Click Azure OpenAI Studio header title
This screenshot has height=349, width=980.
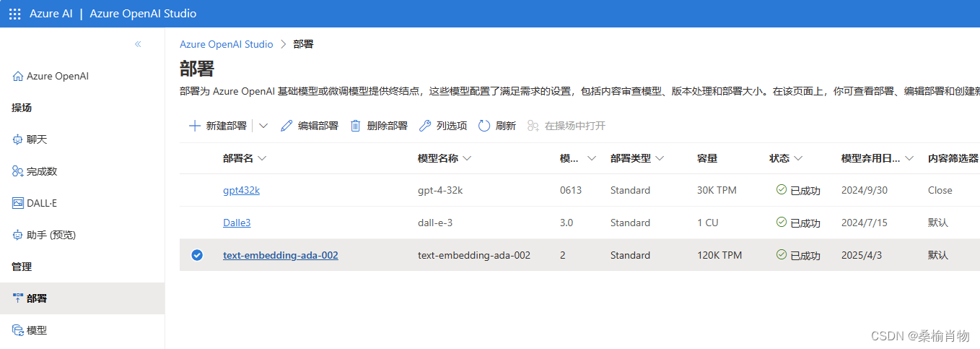click(x=143, y=14)
